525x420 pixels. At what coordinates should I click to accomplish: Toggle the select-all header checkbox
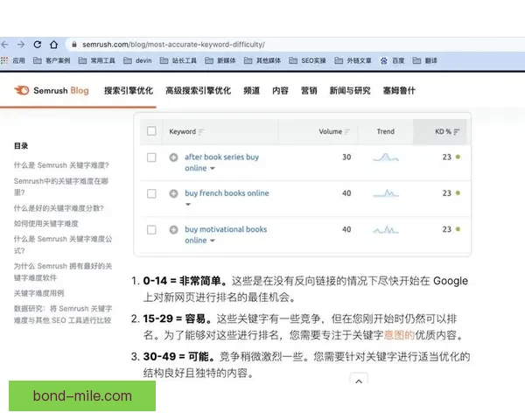point(151,130)
